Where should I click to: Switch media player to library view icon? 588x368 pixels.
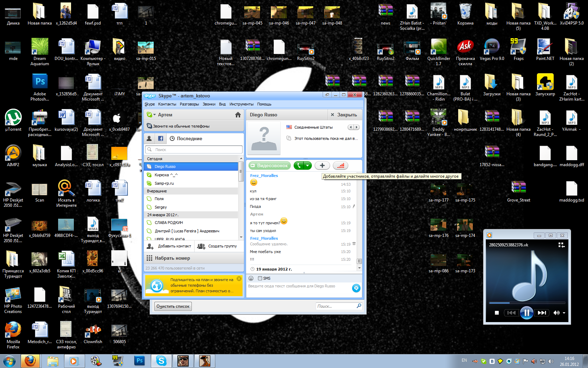(x=561, y=245)
